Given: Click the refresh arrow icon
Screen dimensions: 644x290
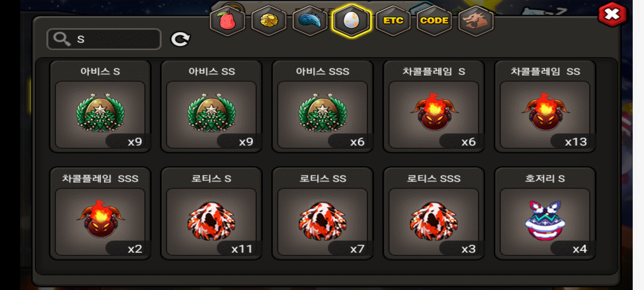Looking at the screenshot, I should pos(181,39).
